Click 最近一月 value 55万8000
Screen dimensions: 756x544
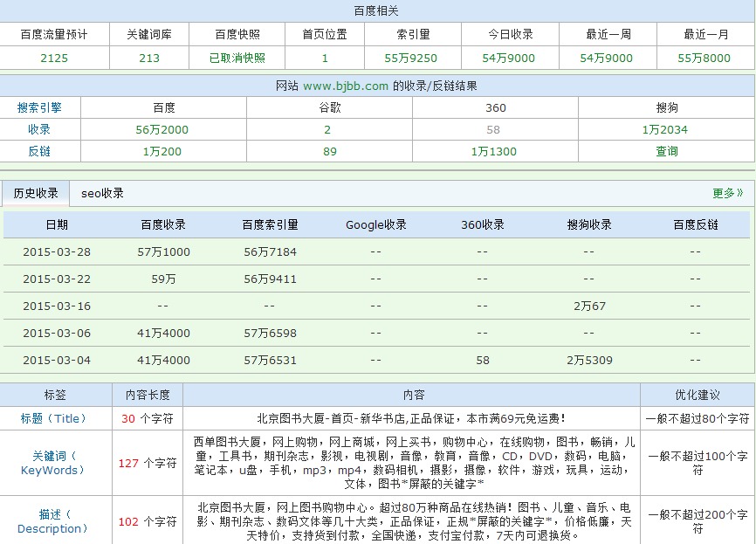(x=704, y=58)
